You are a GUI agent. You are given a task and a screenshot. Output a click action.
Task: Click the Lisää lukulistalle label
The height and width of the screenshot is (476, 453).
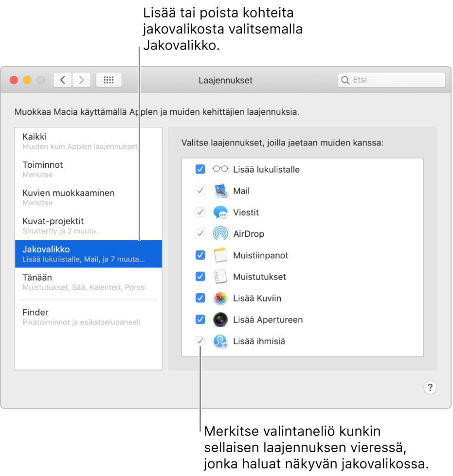coord(267,169)
